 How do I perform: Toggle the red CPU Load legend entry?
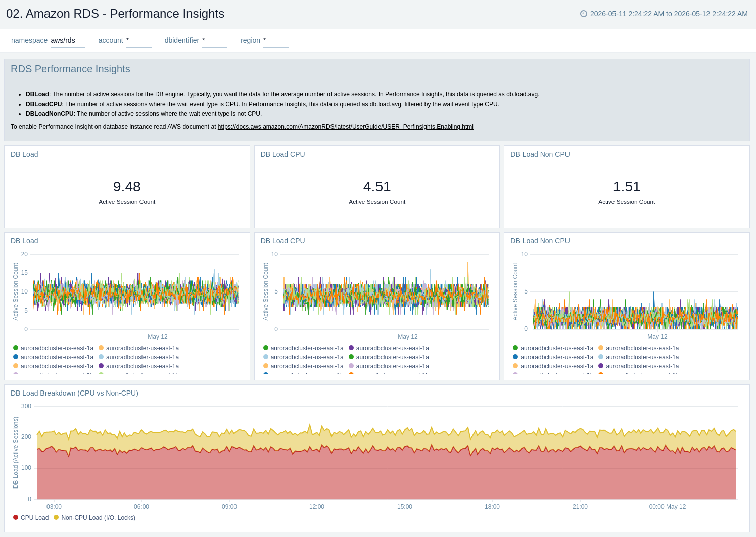(x=31, y=518)
